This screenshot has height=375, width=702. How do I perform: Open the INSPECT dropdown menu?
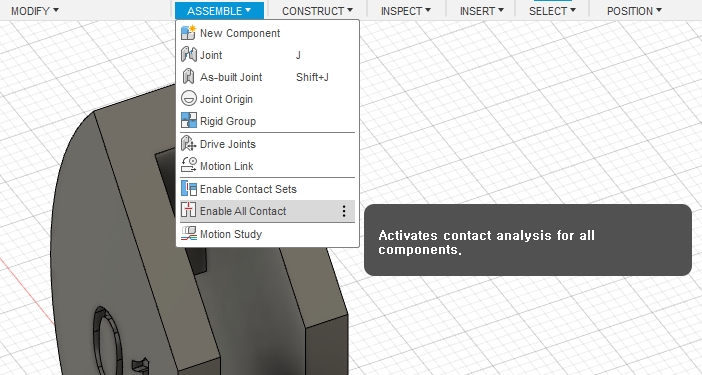[406, 11]
